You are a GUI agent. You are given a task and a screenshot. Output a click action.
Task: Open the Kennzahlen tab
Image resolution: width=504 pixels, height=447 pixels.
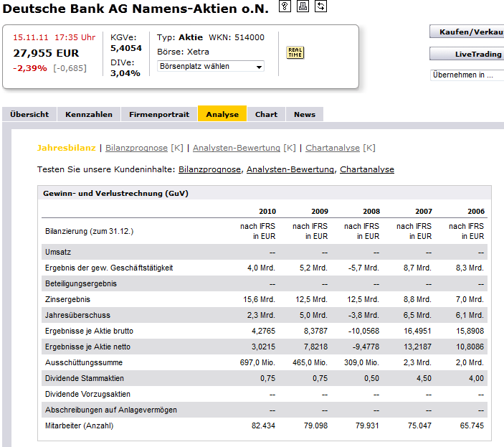click(x=89, y=114)
